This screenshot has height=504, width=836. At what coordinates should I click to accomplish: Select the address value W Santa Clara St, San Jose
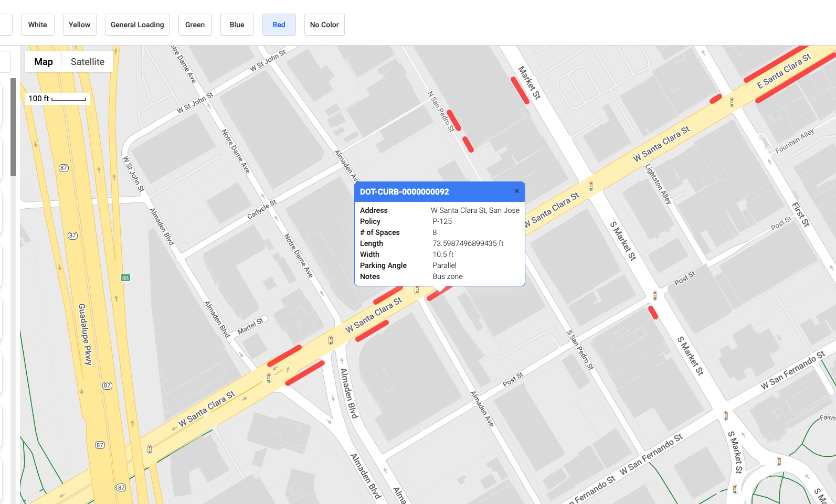[475, 210]
